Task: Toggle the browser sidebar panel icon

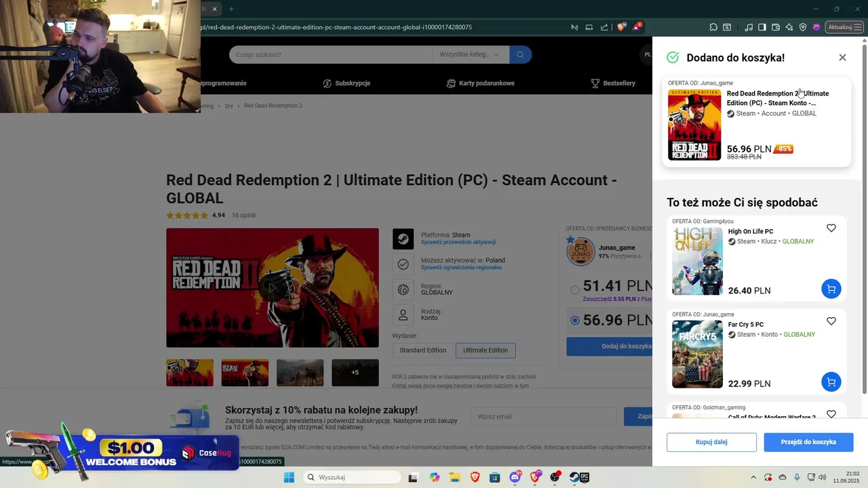Action: [762, 27]
